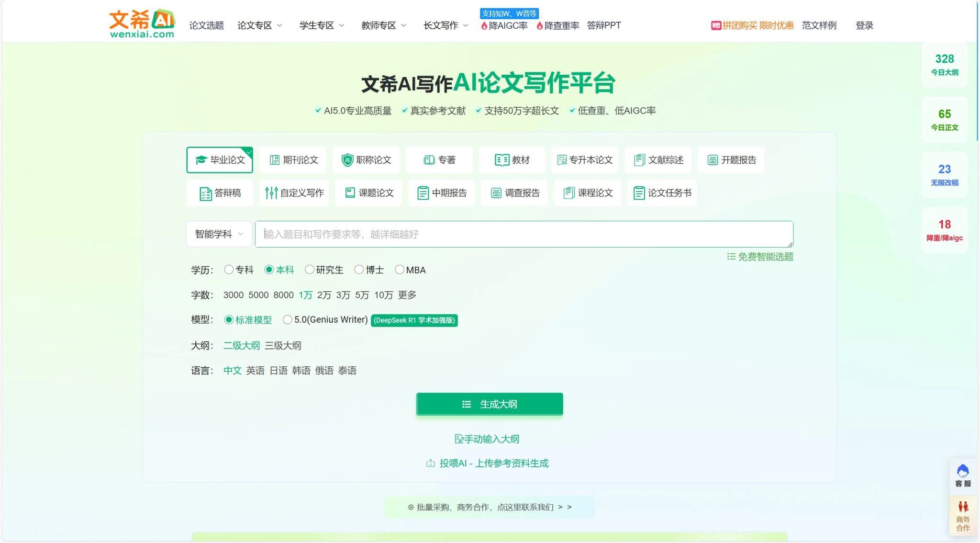Viewport: 980px width, 543px height.
Task: Select the 本科 education radio button
Action: (x=269, y=270)
